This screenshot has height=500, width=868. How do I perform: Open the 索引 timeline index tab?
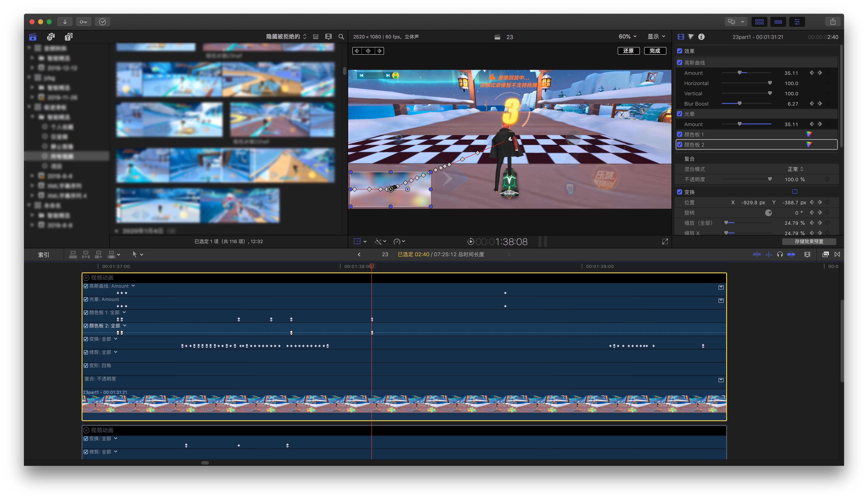coord(44,255)
